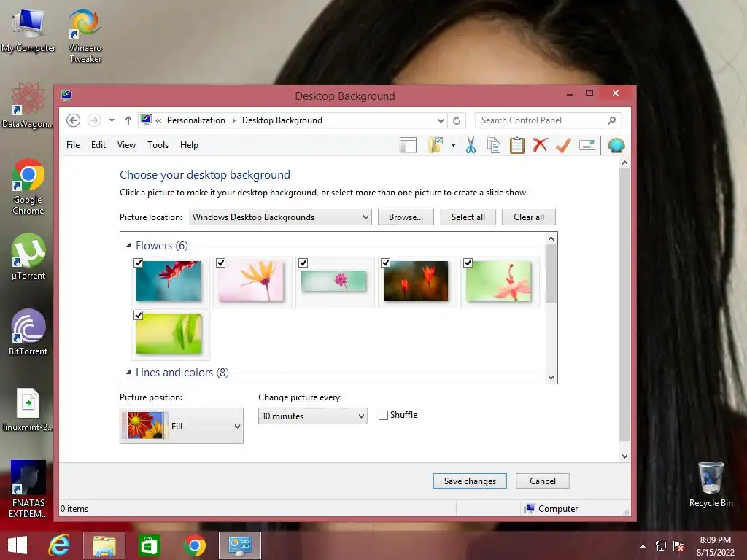Click the wallpaper list scroll down arrow
747x560 pixels.
pyautogui.click(x=551, y=378)
